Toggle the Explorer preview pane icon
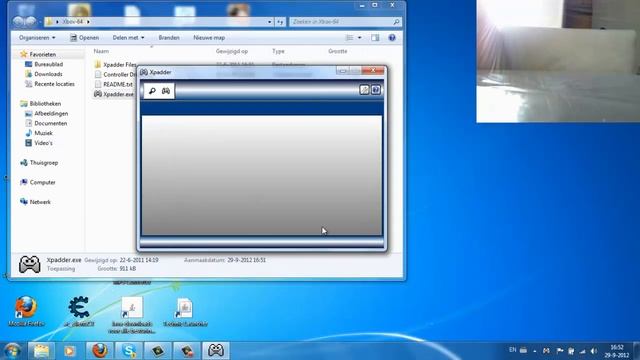 pyautogui.click(x=375, y=38)
